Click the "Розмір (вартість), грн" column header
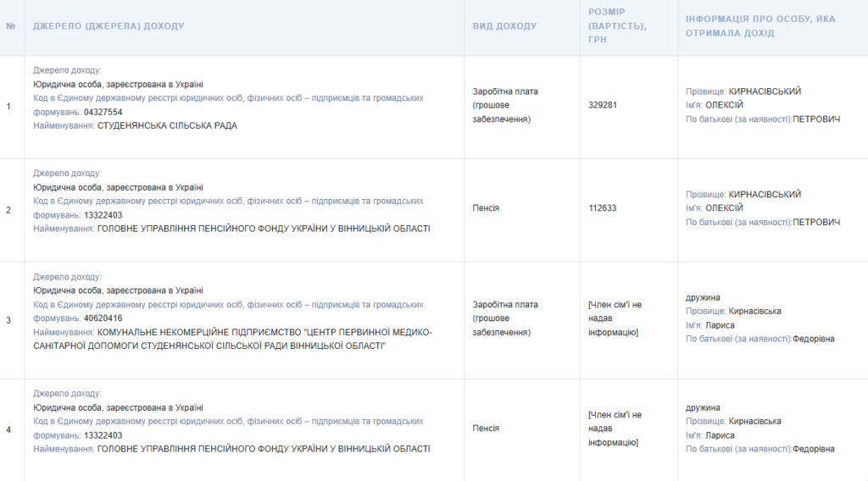Image resolution: width=868 pixels, height=481 pixels. tap(618, 26)
